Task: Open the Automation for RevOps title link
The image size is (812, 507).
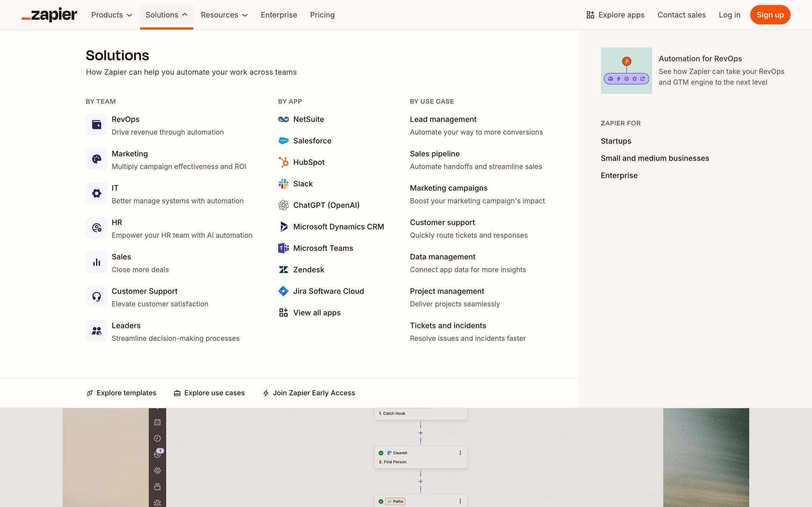Action: [700, 59]
